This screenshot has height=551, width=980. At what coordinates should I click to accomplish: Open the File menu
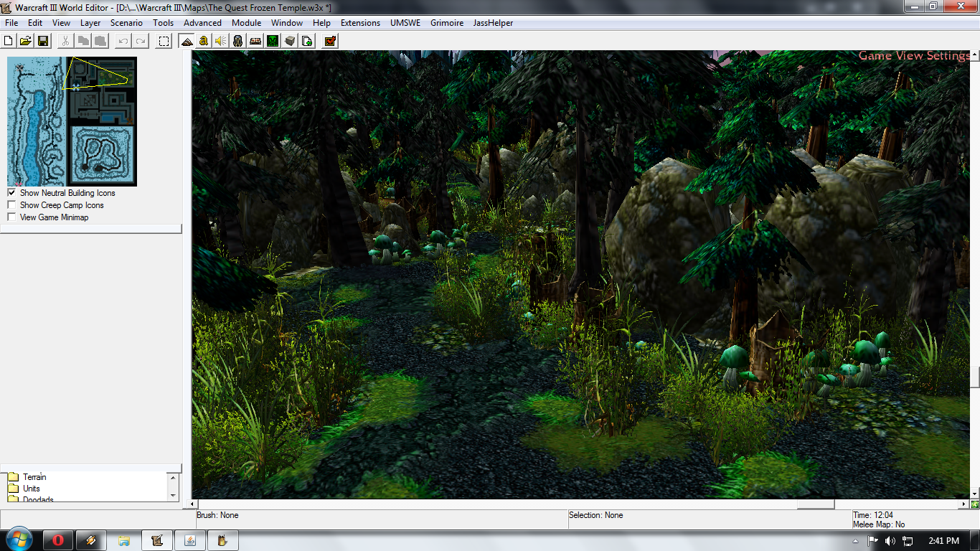click(x=11, y=23)
